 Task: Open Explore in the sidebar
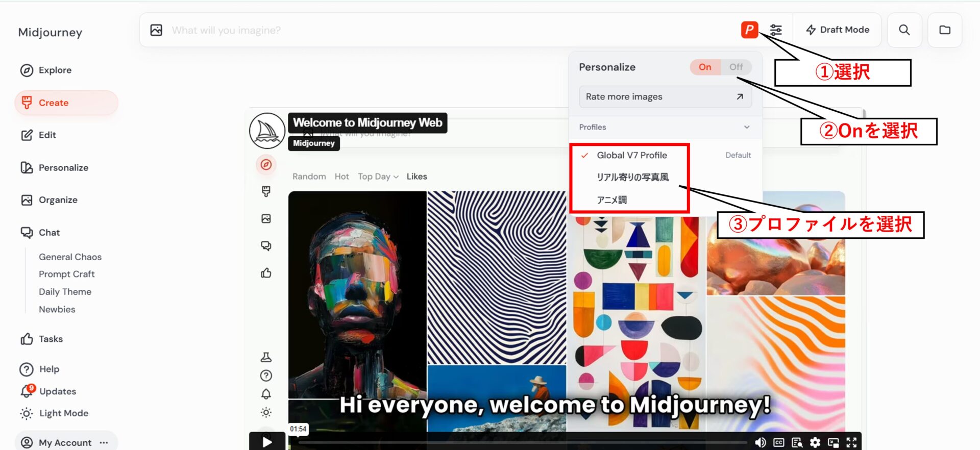click(46, 70)
